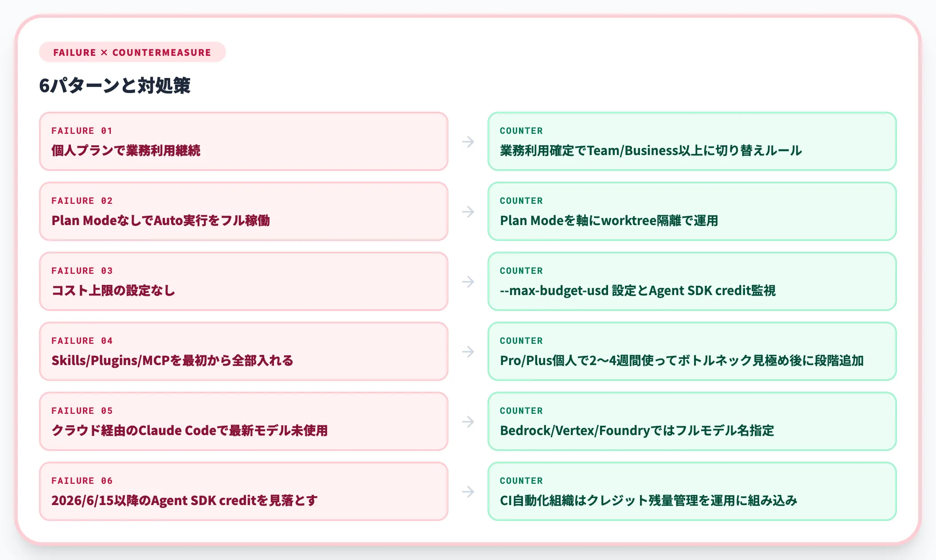Select the FAILURE 03 label
This screenshot has width=936, height=560.
(82, 271)
